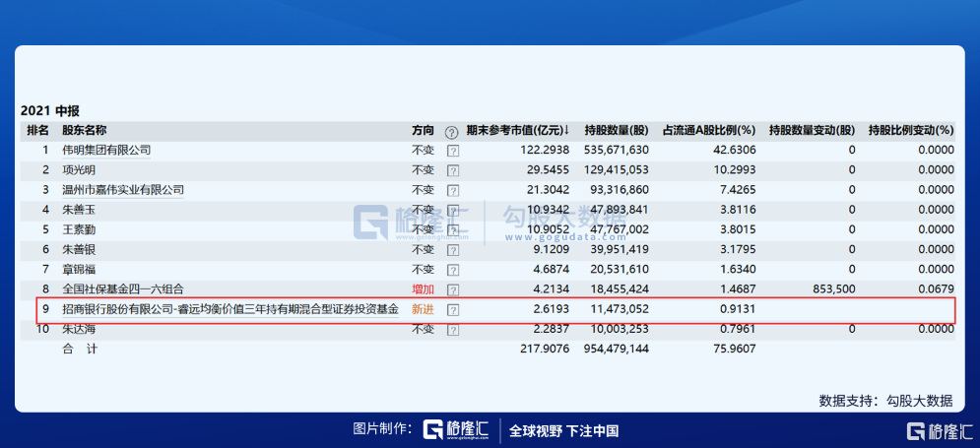
Task: Click the 增加 direction label
Action: pos(422,289)
